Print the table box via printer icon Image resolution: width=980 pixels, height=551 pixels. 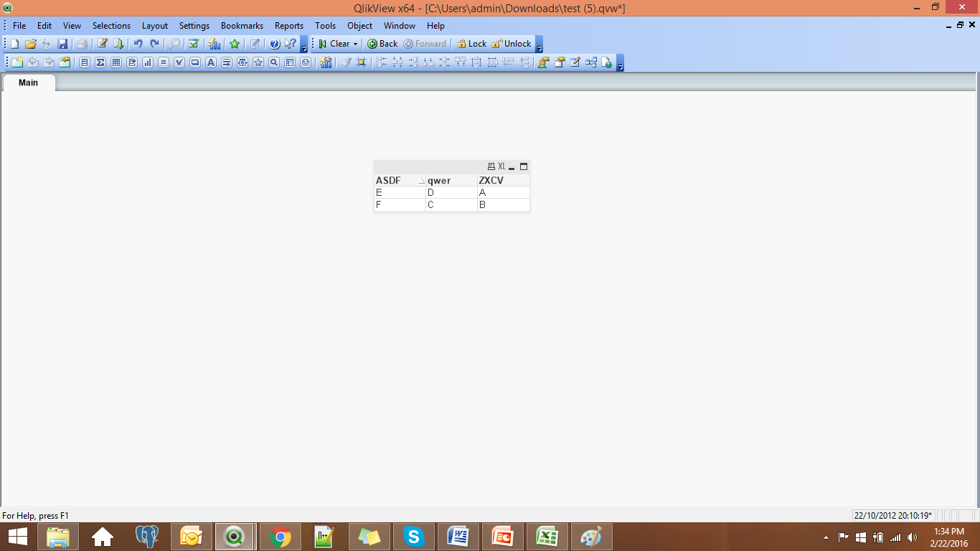click(491, 166)
